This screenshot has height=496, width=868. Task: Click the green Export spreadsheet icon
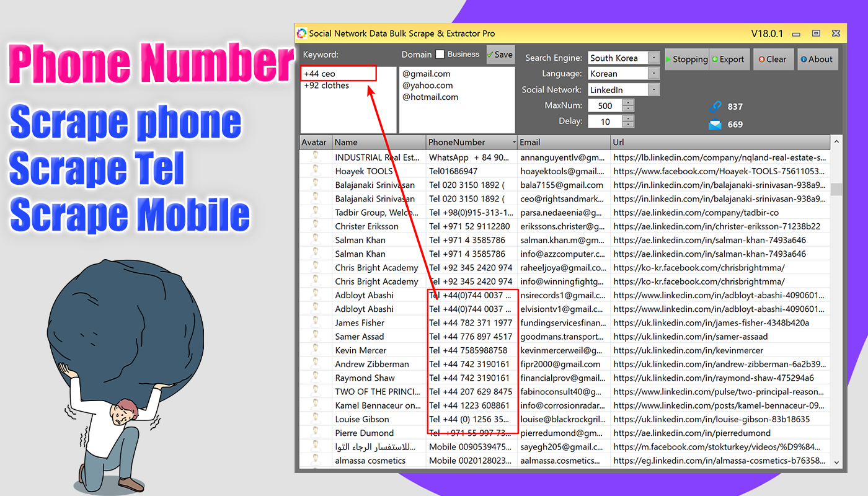[715, 59]
